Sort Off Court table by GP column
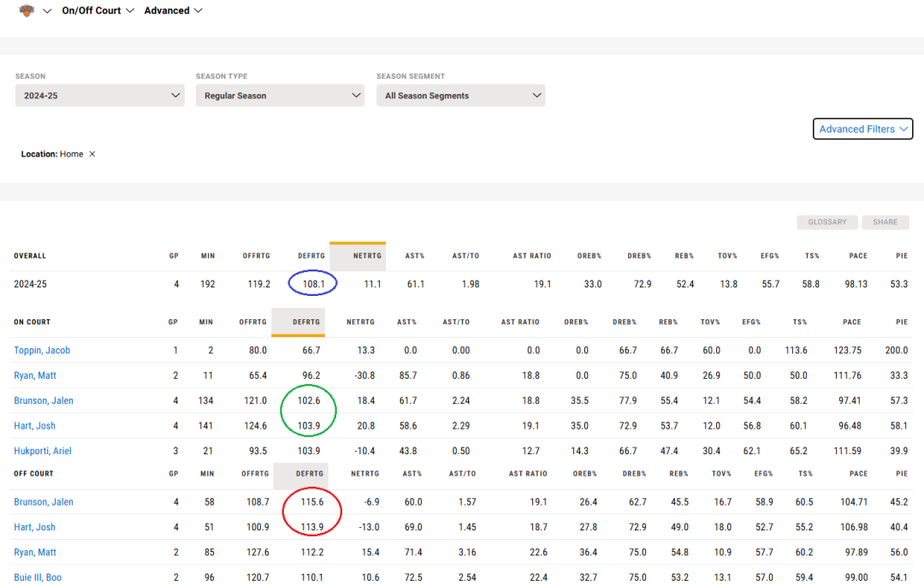This screenshot has height=586, width=924. click(x=173, y=474)
